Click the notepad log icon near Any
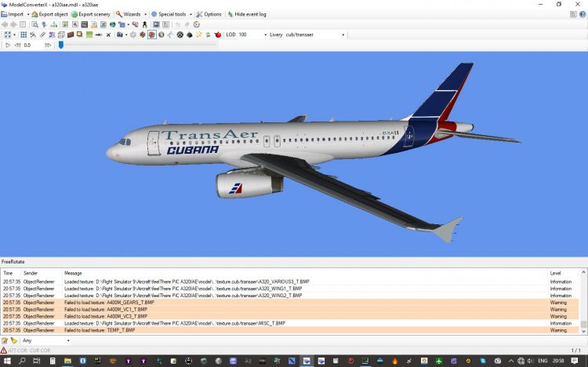This screenshot has width=588, height=367. point(5,341)
